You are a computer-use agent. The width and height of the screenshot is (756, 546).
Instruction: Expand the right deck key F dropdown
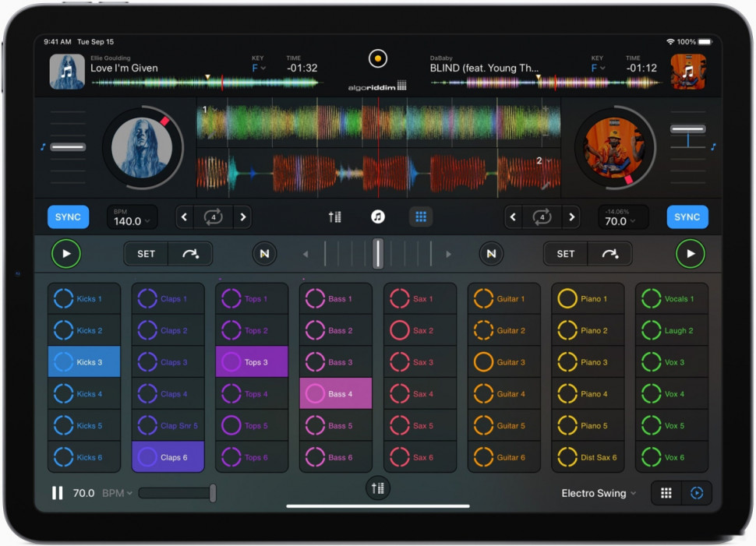click(597, 68)
